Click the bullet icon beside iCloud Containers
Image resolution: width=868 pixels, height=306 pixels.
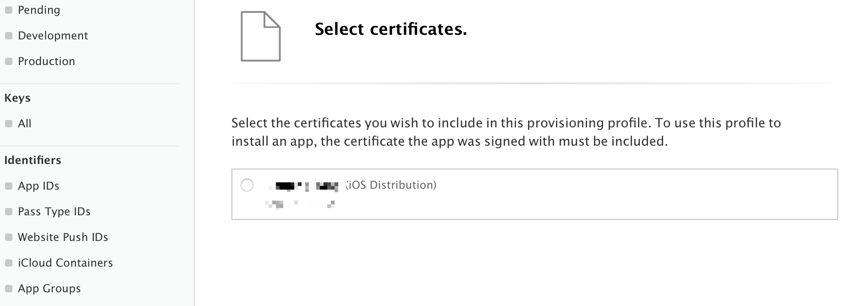(8, 263)
